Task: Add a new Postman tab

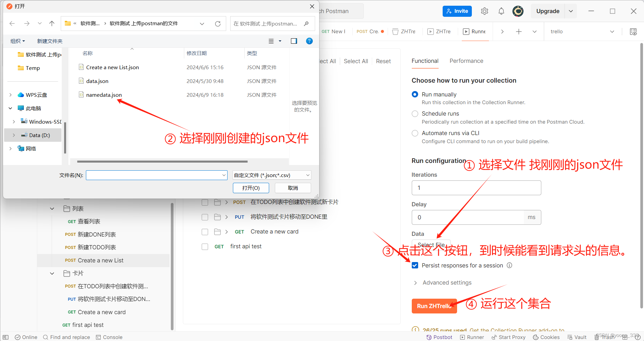Action: (519, 32)
